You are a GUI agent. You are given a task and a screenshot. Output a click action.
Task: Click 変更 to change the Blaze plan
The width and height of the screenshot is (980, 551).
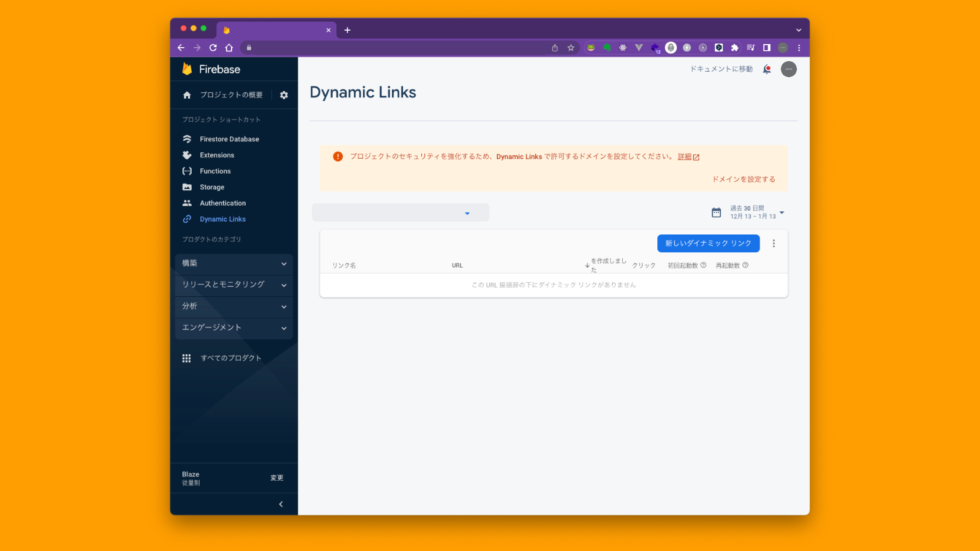tap(277, 478)
